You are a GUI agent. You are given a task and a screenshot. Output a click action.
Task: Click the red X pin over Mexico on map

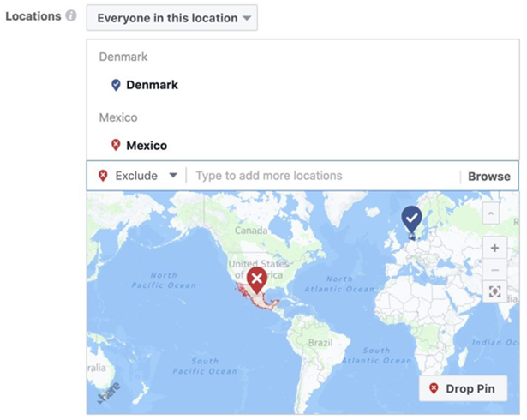[x=255, y=280]
